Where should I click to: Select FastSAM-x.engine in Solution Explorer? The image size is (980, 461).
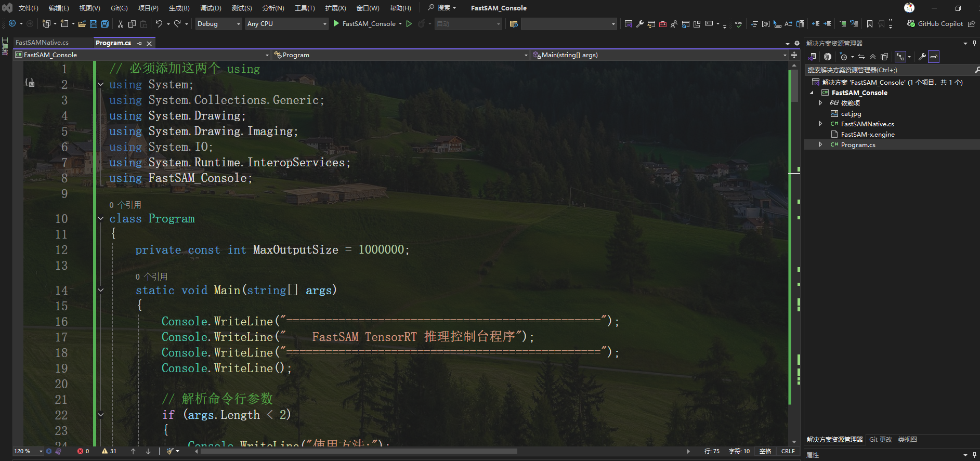[868, 134]
